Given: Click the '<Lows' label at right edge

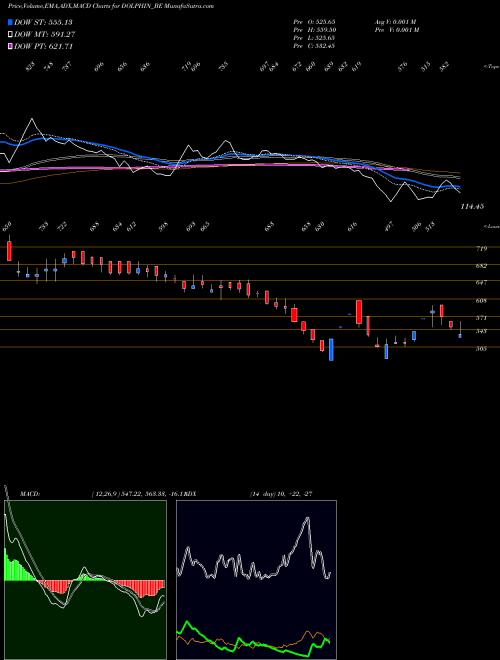Looking at the screenshot, I should pos(491,226).
